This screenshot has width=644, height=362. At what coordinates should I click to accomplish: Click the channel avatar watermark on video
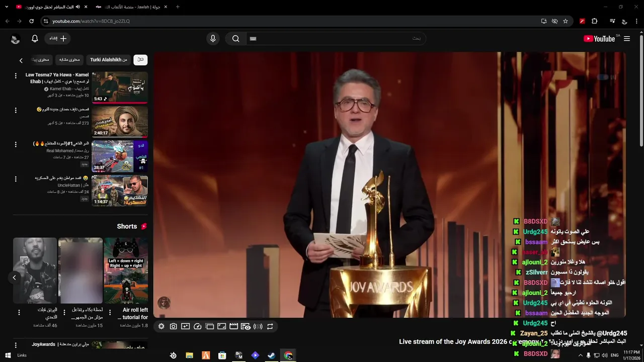164,303
